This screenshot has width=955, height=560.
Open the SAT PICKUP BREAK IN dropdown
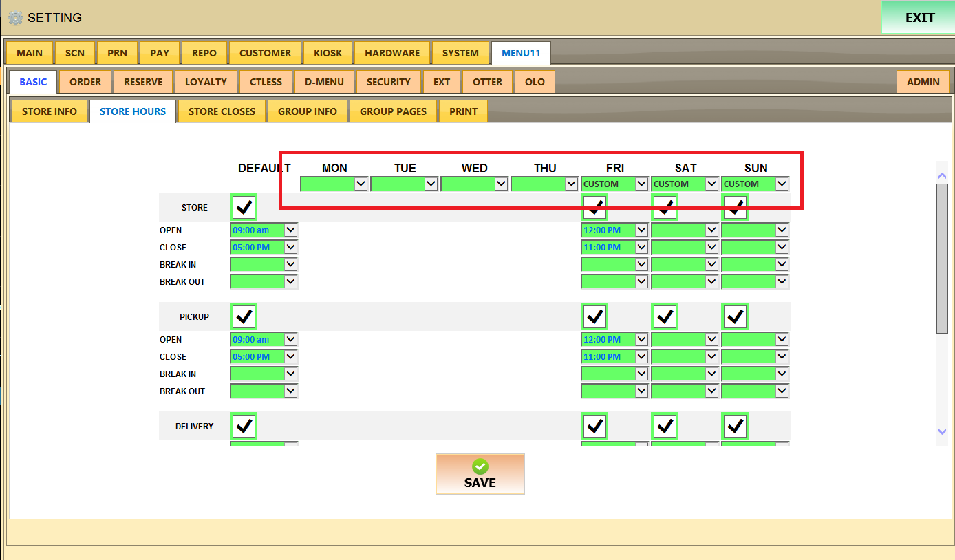[685, 374]
